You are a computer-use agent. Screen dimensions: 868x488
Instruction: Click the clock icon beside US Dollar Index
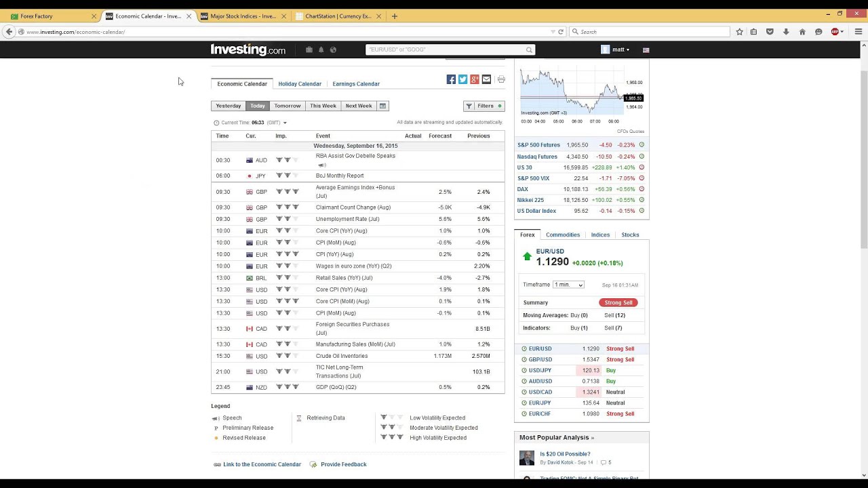click(x=642, y=211)
